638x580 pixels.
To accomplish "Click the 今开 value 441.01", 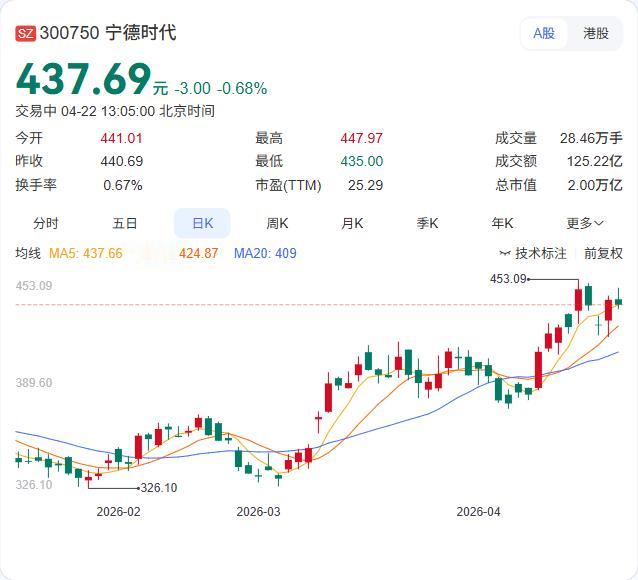I will [x=122, y=138].
